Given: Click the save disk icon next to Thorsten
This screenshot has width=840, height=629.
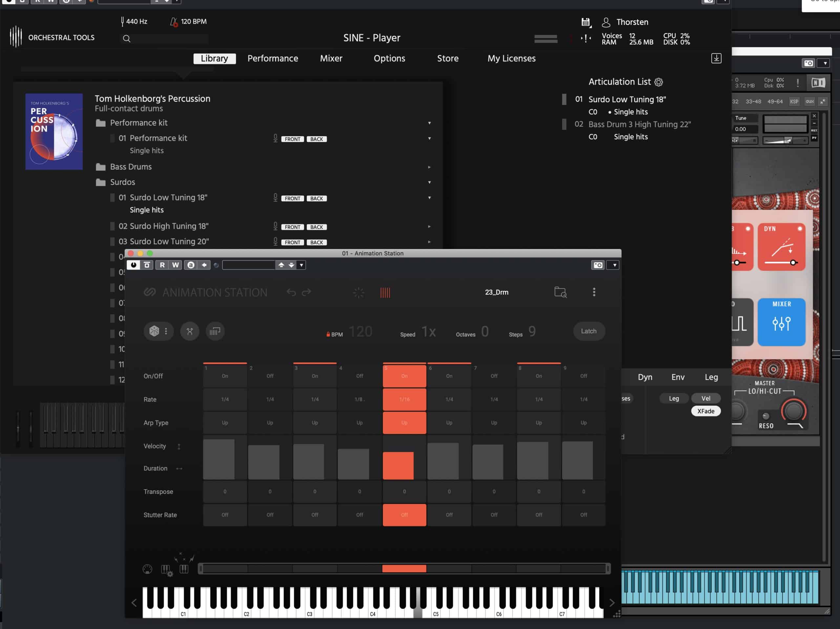Looking at the screenshot, I should (x=586, y=22).
